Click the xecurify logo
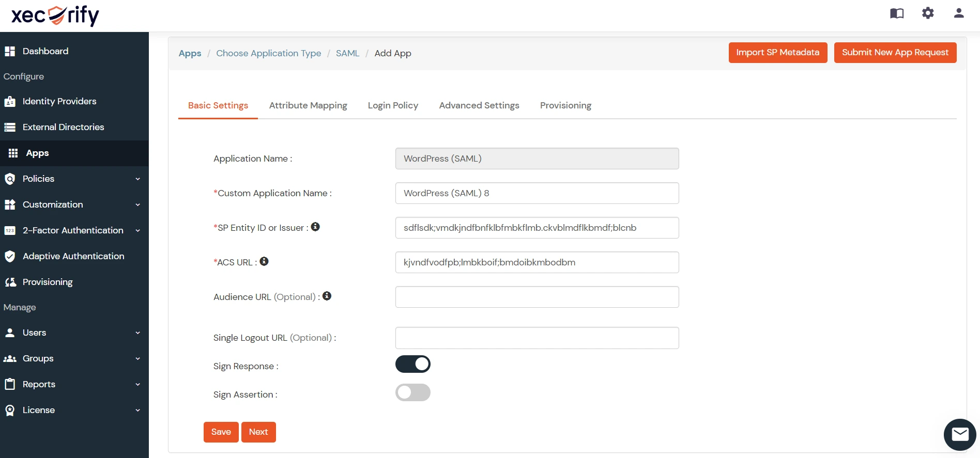 tap(55, 15)
